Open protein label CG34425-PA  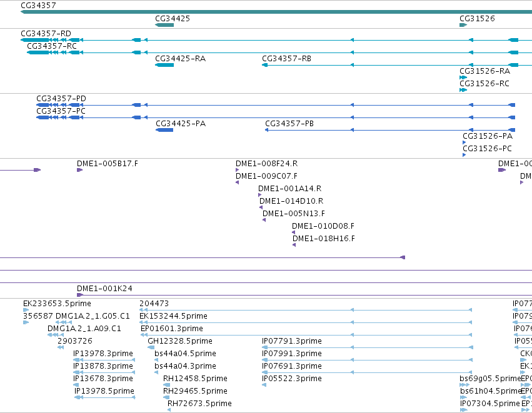click(181, 124)
